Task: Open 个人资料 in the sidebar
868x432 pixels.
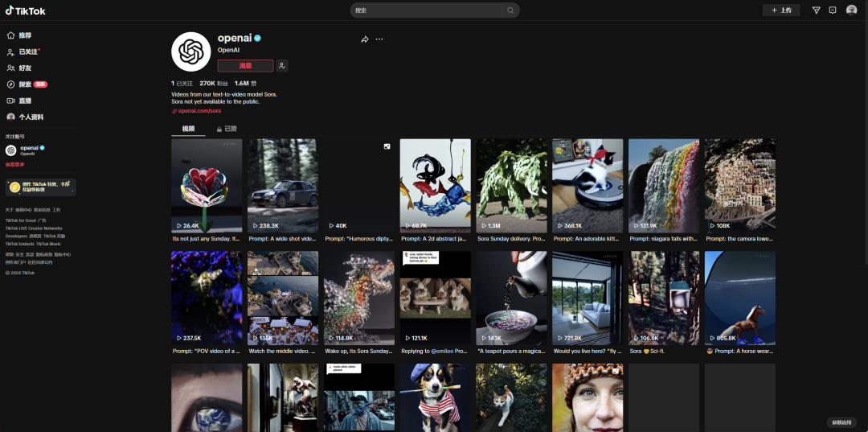Action: point(25,117)
